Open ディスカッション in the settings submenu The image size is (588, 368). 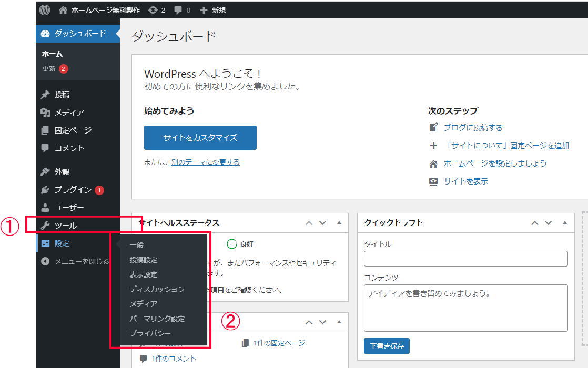[157, 289]
